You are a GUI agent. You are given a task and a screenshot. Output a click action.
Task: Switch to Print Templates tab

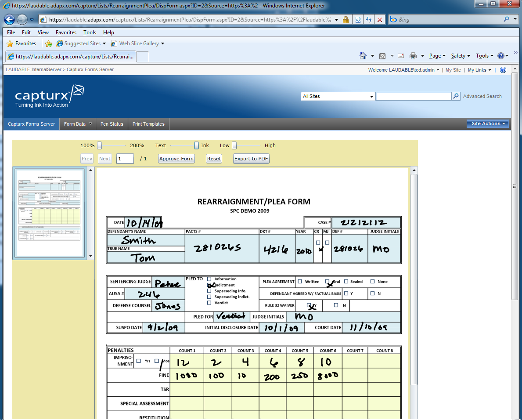(148, 124)
